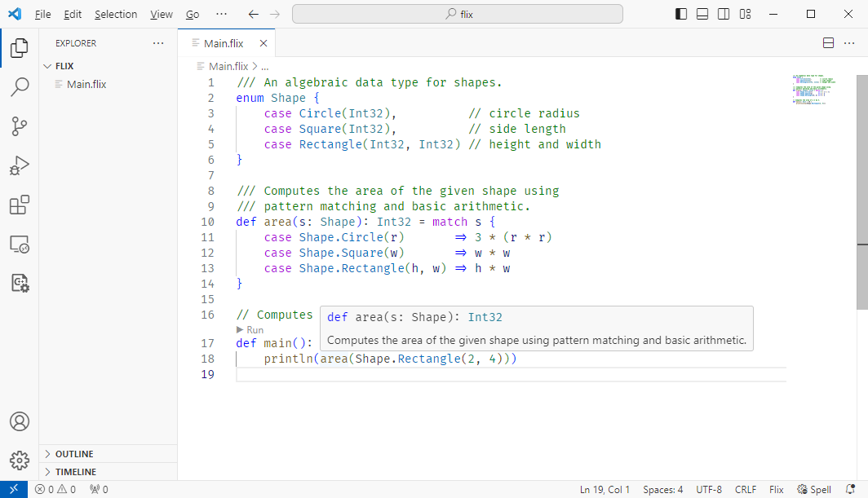Open the Edit menu
The image size is (868, 498).
[x=73, y=15]
